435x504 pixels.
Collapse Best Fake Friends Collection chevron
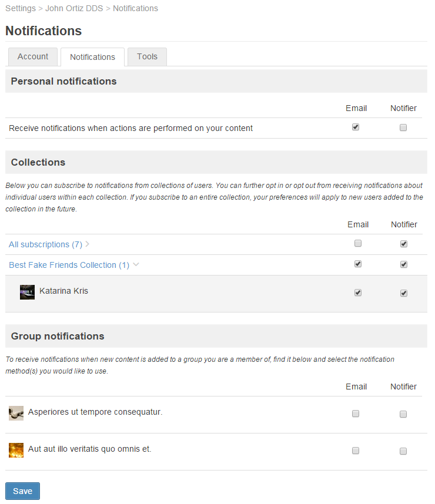click(x=136, y=265)
